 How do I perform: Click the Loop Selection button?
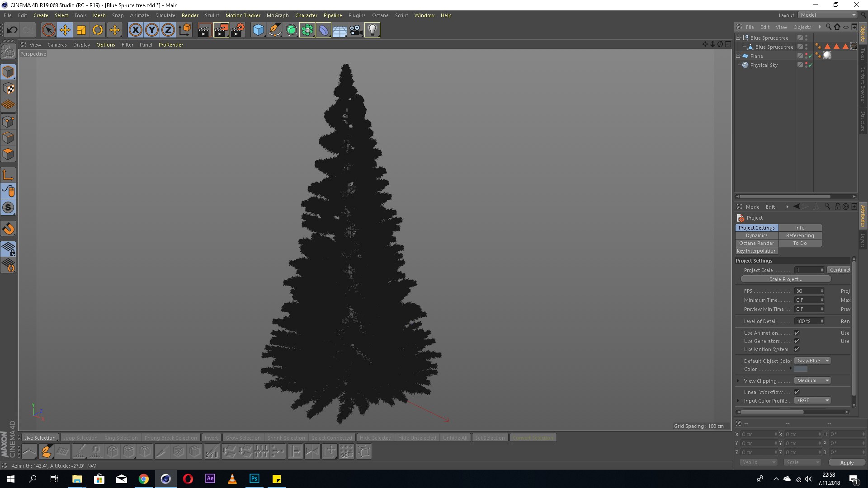tap(80, 438)
